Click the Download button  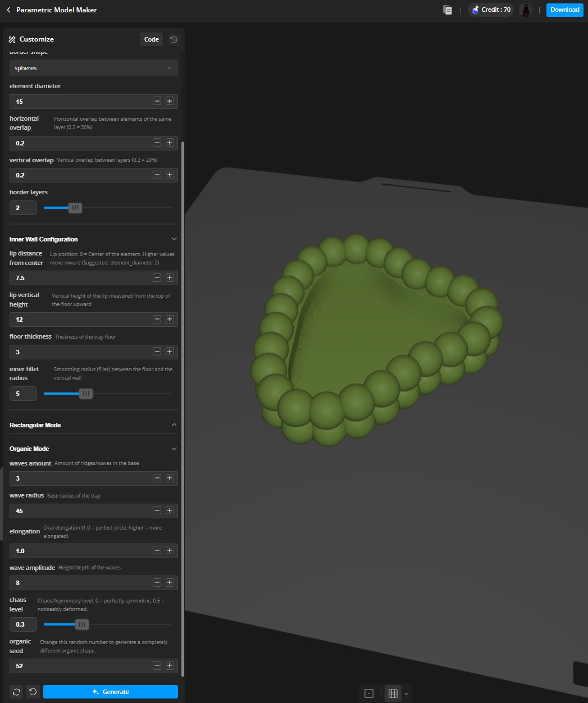564,10
